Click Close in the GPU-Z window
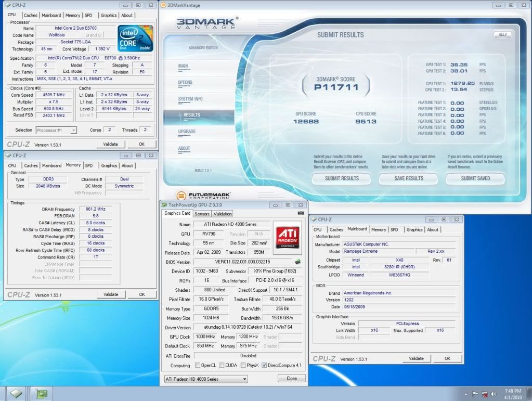Screen dimensions: 532x401 click(x=291, y=378)
